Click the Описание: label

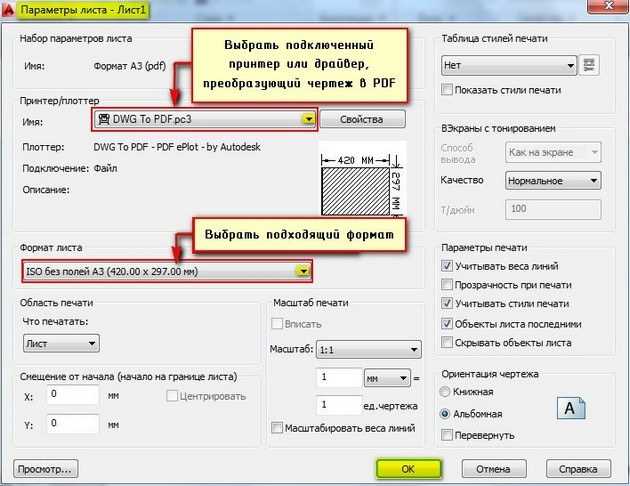click(46, 190)
